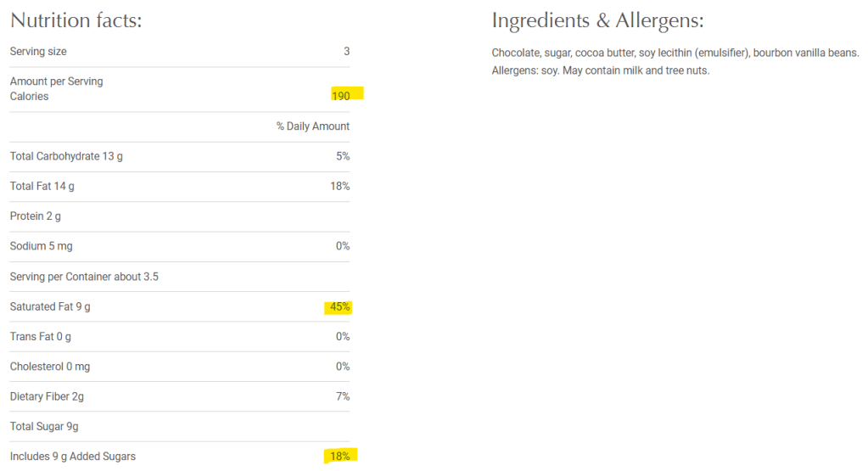Click the highlighted 18% added sugars value
Viewport: 868px width, 471px height.
[340, 457]
